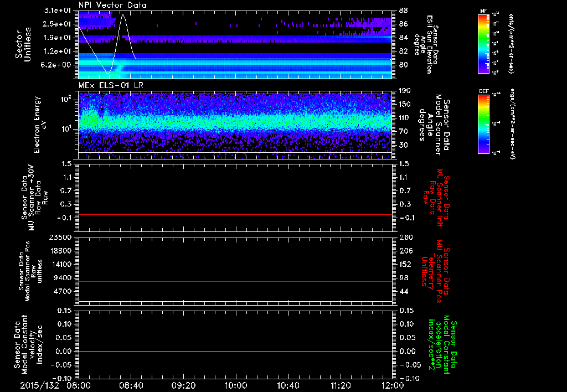567x392 pixels.
Task: Click the 9400 scanner position tick label
Action: [63, 278]
